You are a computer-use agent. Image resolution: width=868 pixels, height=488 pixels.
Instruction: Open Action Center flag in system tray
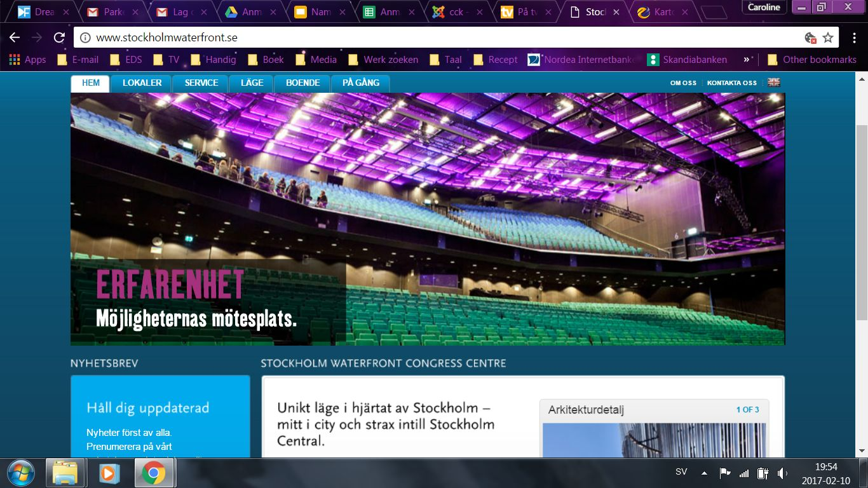point(724,473)
